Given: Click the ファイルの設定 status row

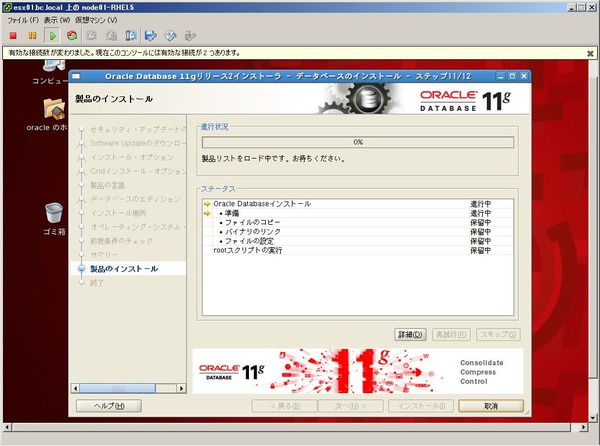Looking at the screenshot, I should pos(358,241).
